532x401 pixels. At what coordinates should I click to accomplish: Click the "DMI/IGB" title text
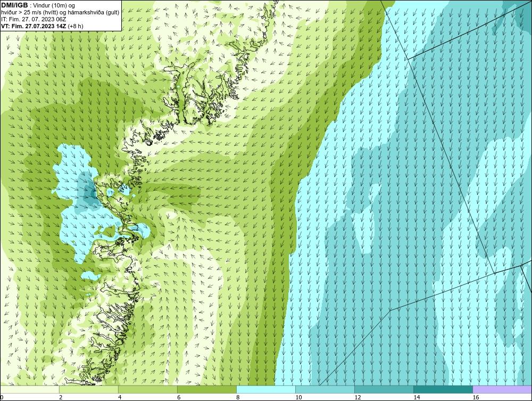14,5
